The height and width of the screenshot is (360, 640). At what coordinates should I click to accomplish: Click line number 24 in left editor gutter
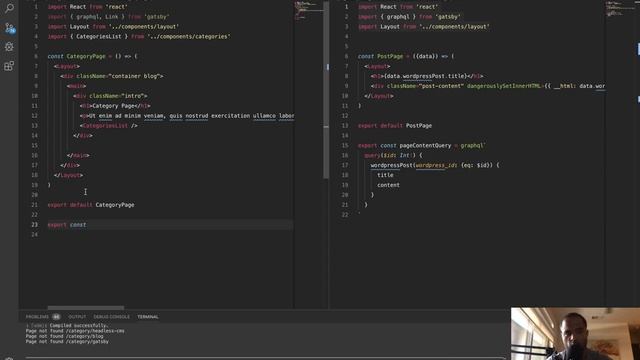tap(34, 235)
